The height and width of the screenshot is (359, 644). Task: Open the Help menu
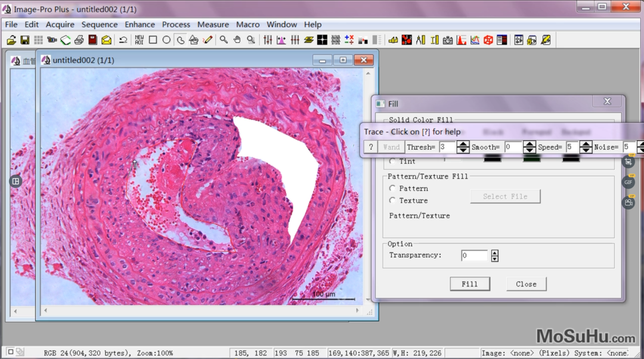click(x=312, y=24)
